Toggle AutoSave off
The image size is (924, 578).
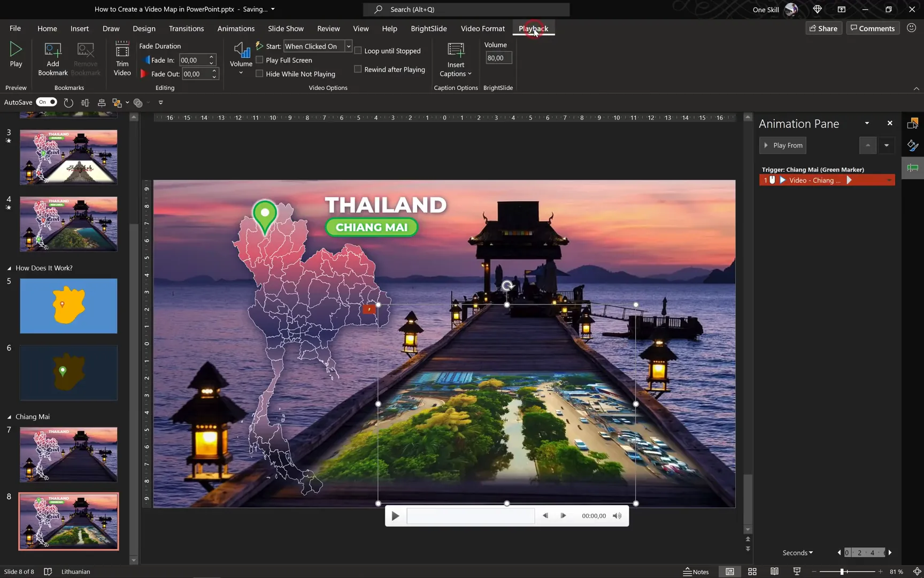coord(47,102)
